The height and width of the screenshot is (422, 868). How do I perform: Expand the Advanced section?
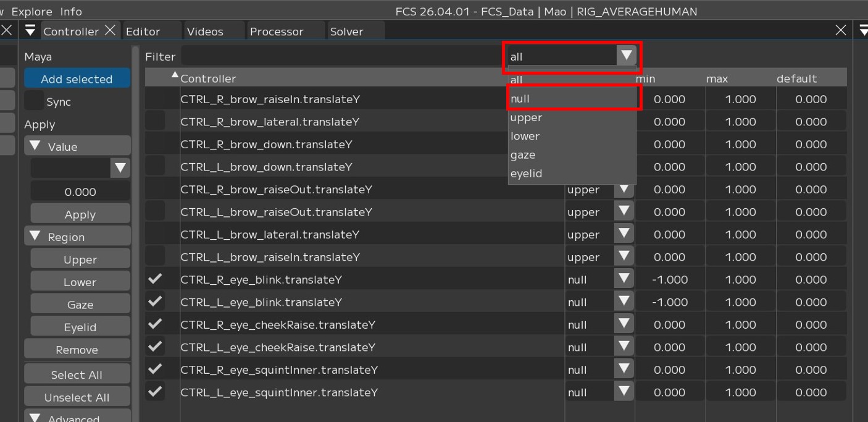[x=36, y=418]
